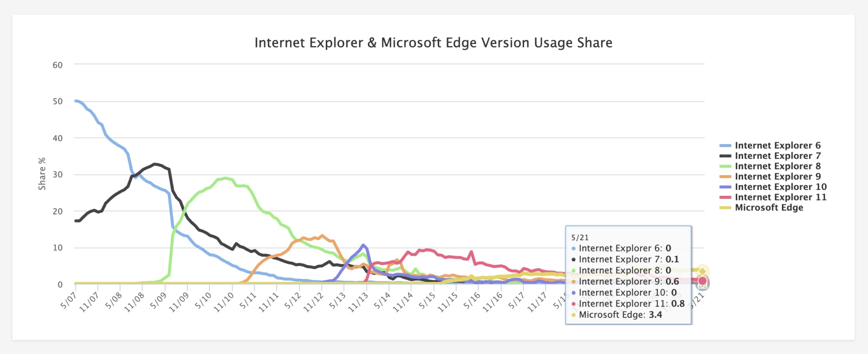The height and width of the screenshot is (354, 868).
Task: Click the yellow diamond Edge data marker
Action: coord(702,271)
